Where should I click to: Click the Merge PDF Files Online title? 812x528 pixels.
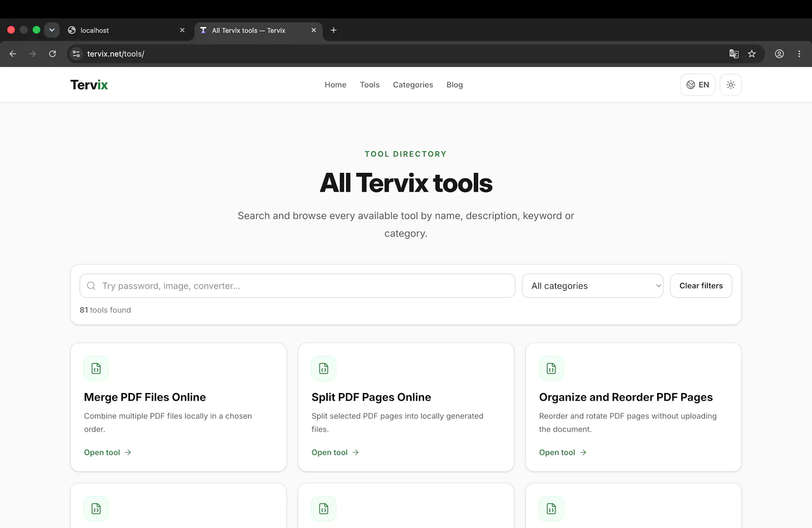point(145,397)
